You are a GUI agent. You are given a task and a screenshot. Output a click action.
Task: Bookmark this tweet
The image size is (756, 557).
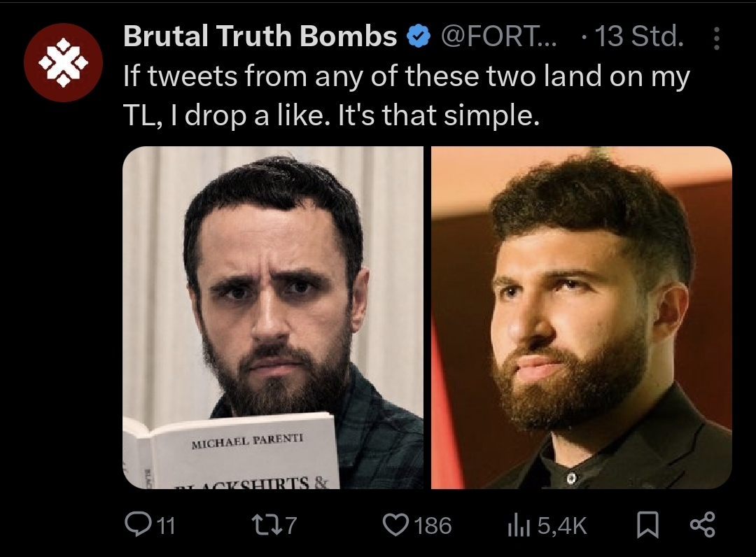pos(647,525)
